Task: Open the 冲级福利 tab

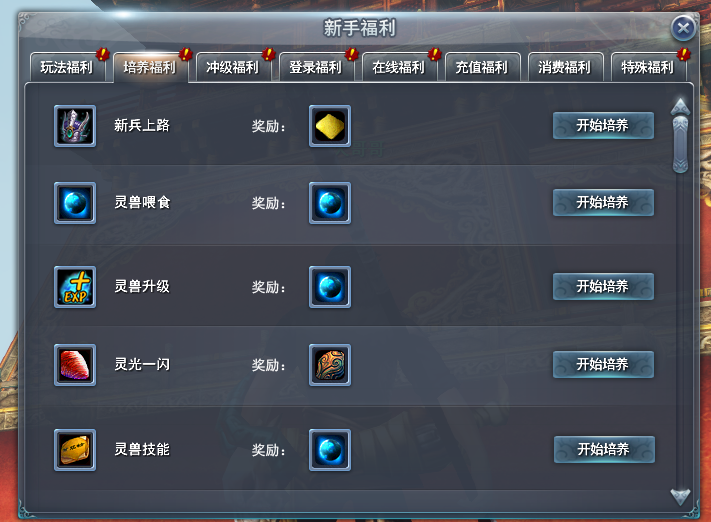Action: pyautogui.click(x=233, y=67)
